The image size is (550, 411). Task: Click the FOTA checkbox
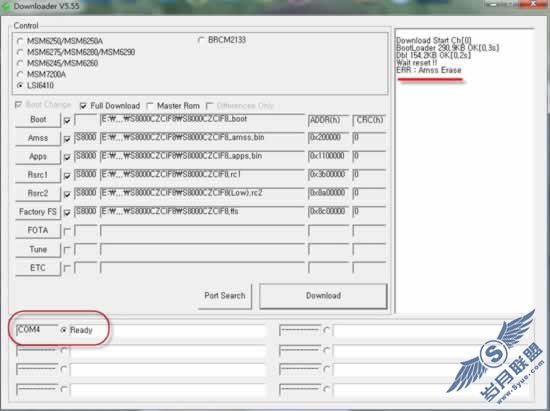(x=67, y=231)
